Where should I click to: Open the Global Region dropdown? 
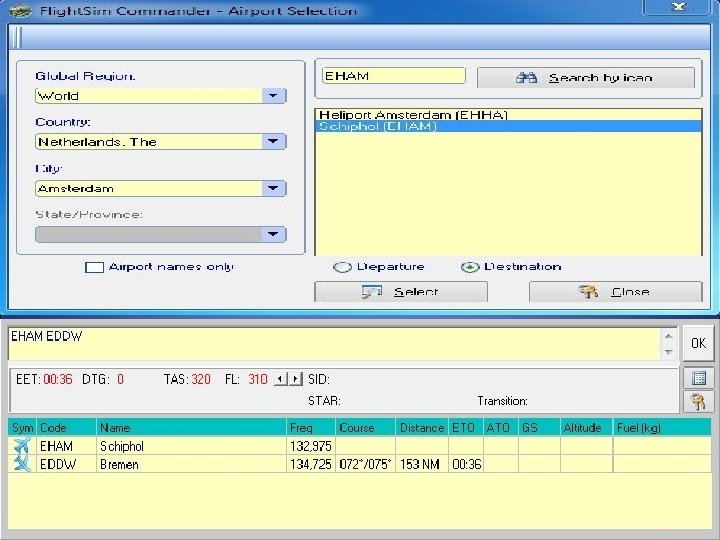[274, 96]
